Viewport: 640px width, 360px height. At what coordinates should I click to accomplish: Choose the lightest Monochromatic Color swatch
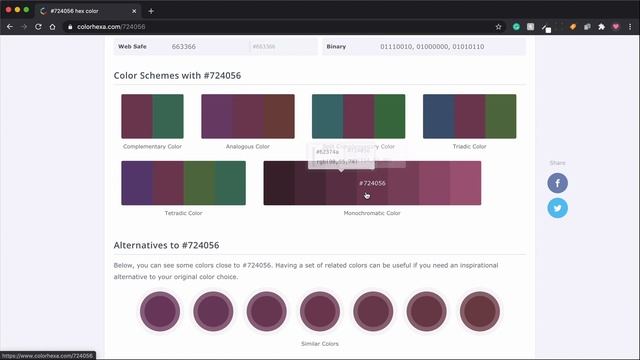click(465, 183)
